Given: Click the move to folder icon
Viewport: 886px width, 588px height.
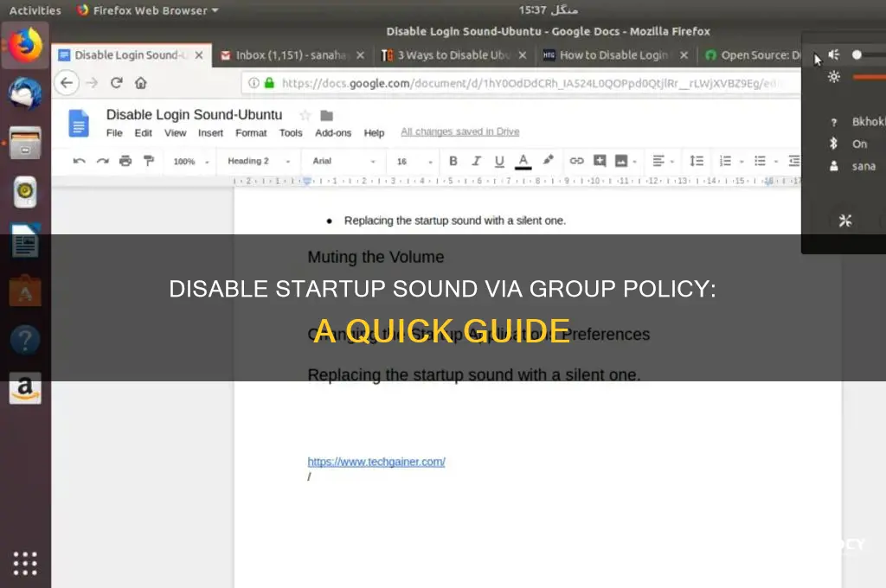Looking at the screenshot, I should tap(326, 116).
